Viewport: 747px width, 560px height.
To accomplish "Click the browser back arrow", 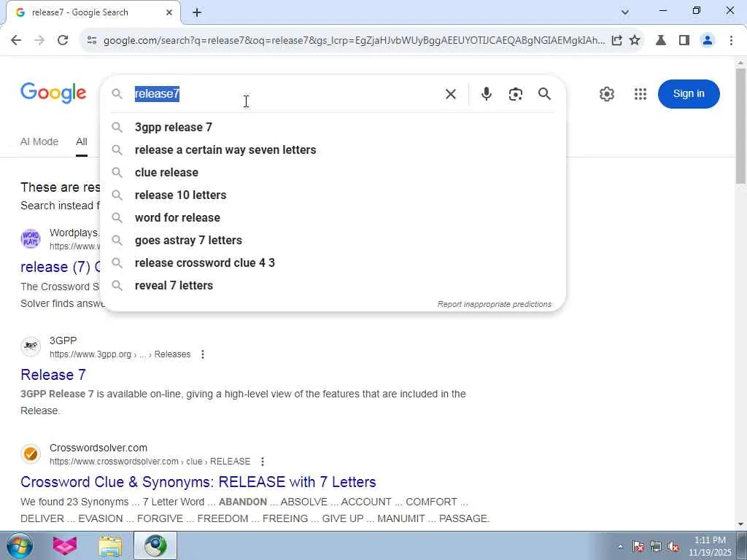I will [16, 41].
